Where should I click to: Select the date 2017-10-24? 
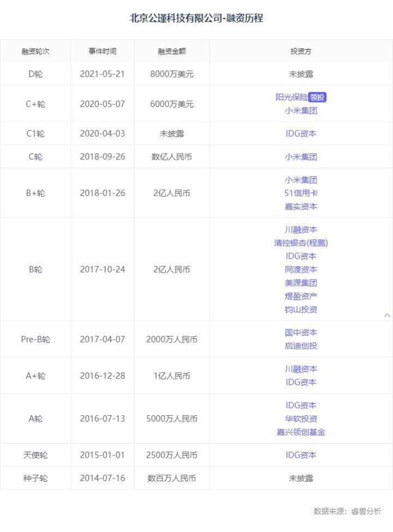tap(103, 269)
